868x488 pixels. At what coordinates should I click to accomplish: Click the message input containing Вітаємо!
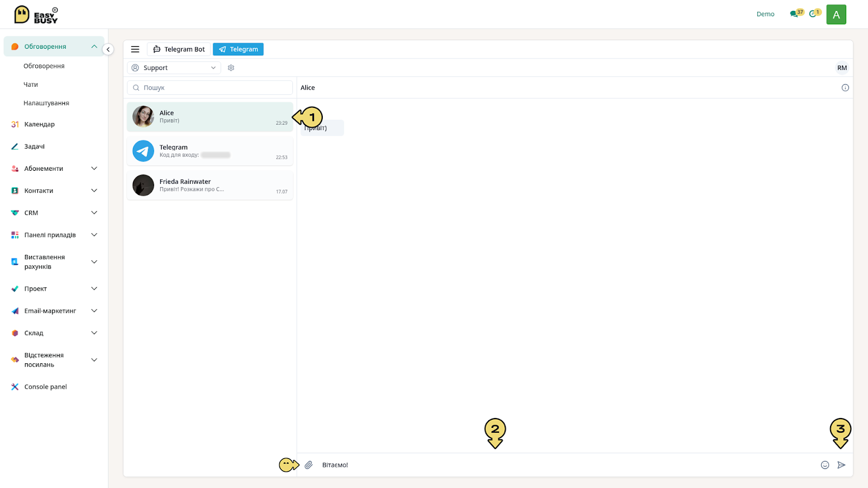point(567,465)
